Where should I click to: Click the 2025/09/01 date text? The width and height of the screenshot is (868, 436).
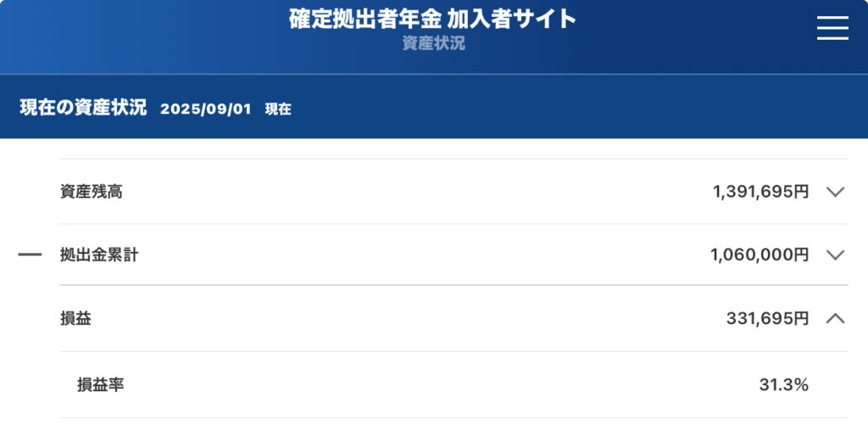205,109
